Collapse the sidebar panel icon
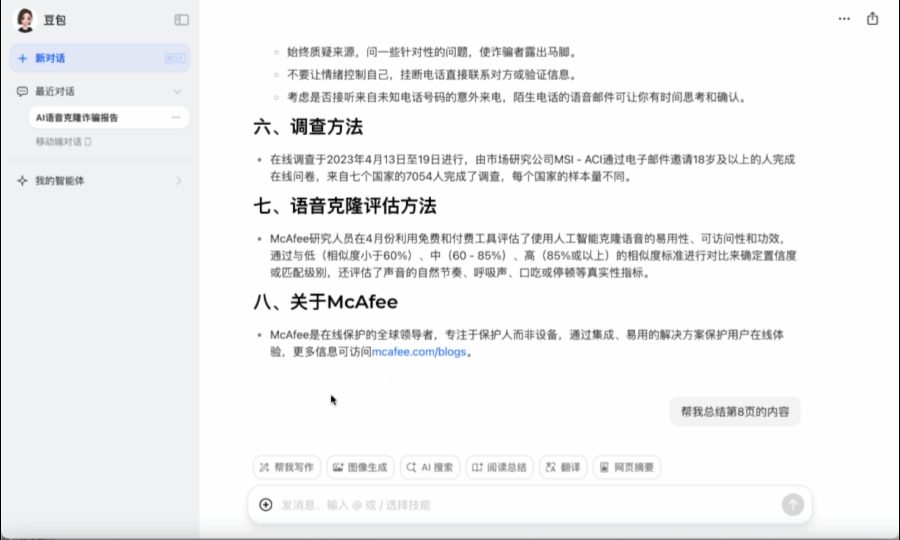The image size is (900, 540). 181,20
